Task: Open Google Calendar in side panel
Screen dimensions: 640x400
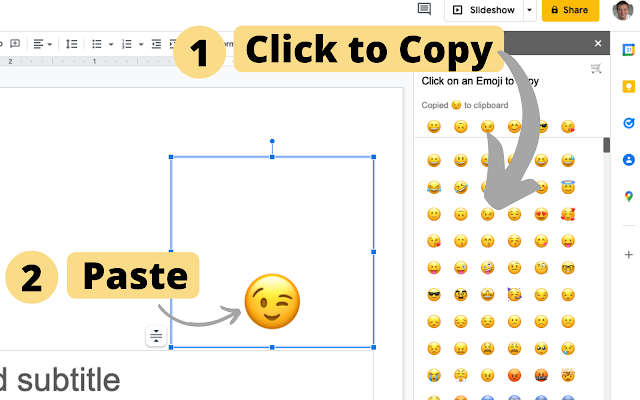Action: pyautogui.click(x=629, y=50)
